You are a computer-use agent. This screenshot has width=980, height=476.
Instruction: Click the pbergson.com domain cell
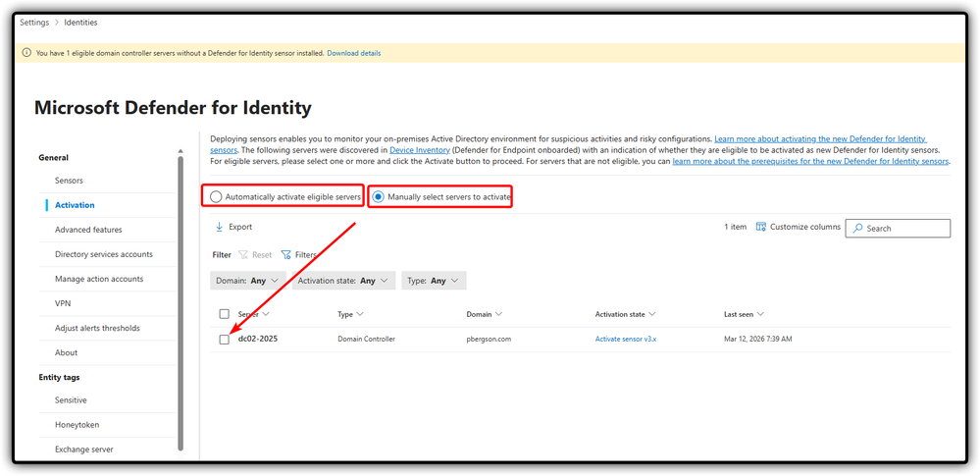(x=489, y=339)
